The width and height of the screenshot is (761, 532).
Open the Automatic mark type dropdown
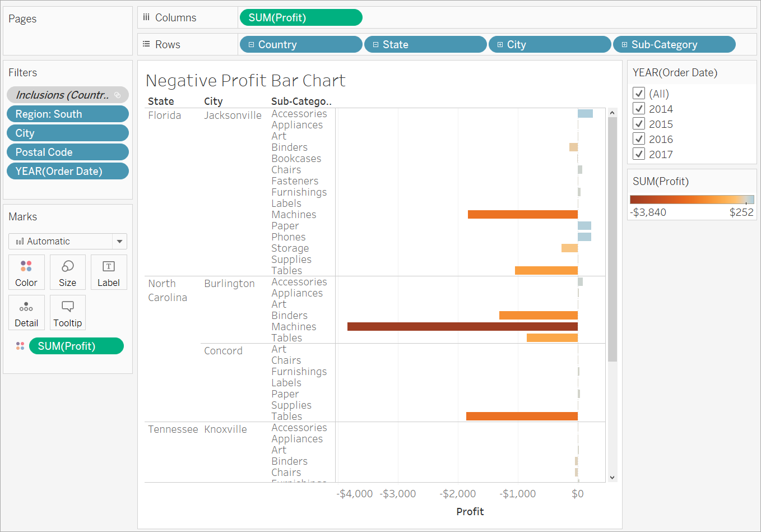[119, 242]
